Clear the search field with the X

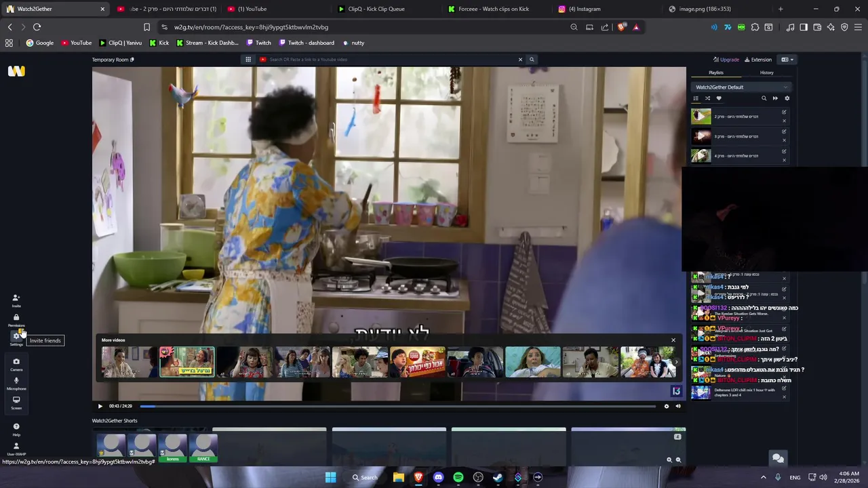click(520, 60)
